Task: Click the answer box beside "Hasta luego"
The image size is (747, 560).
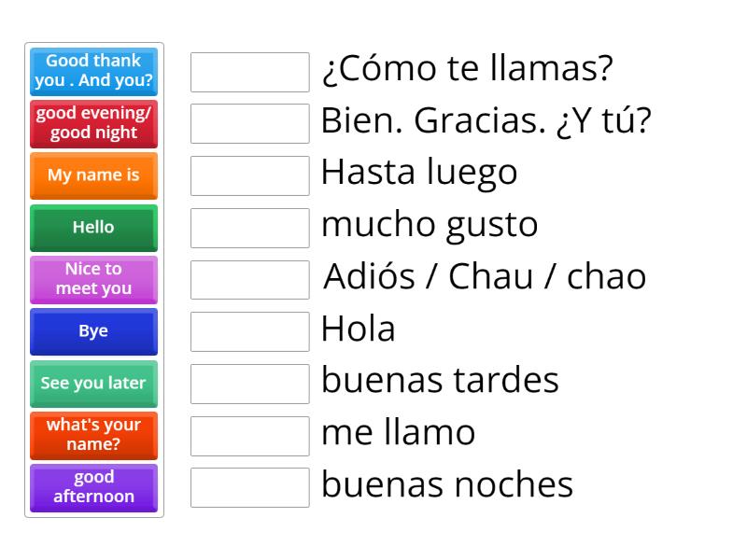Action: tap(249, 175)
